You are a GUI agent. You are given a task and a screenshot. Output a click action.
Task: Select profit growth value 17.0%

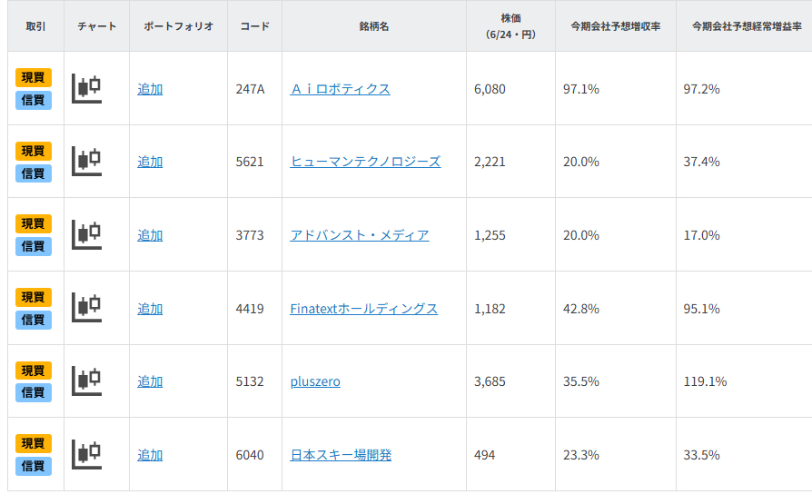pos(702,235)
